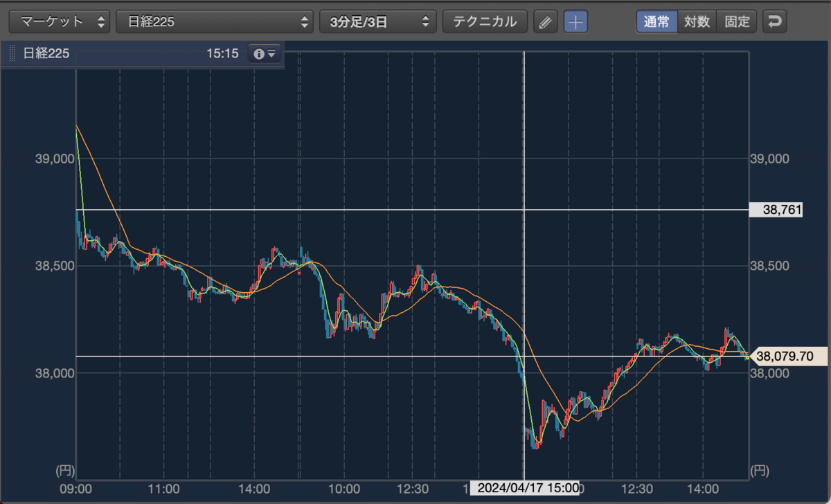Grab the 日経225 legend panel handle

11,53
